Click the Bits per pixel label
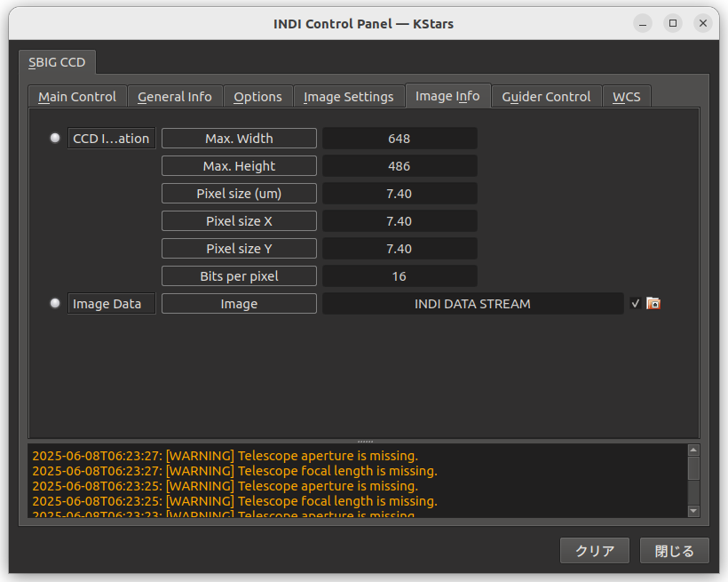728x582 pixels. [239, 276]
